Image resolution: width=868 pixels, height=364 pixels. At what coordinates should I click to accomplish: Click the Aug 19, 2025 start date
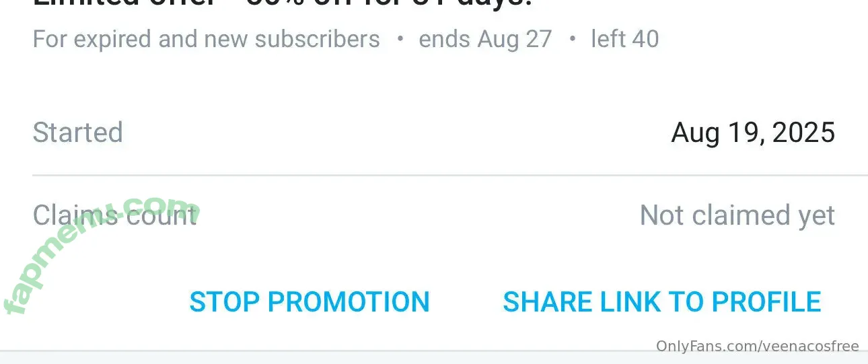753,133
